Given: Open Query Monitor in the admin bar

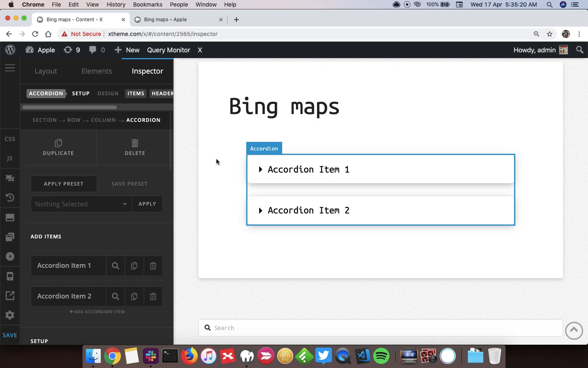Looking at the screenshot, I should [169, 50].
